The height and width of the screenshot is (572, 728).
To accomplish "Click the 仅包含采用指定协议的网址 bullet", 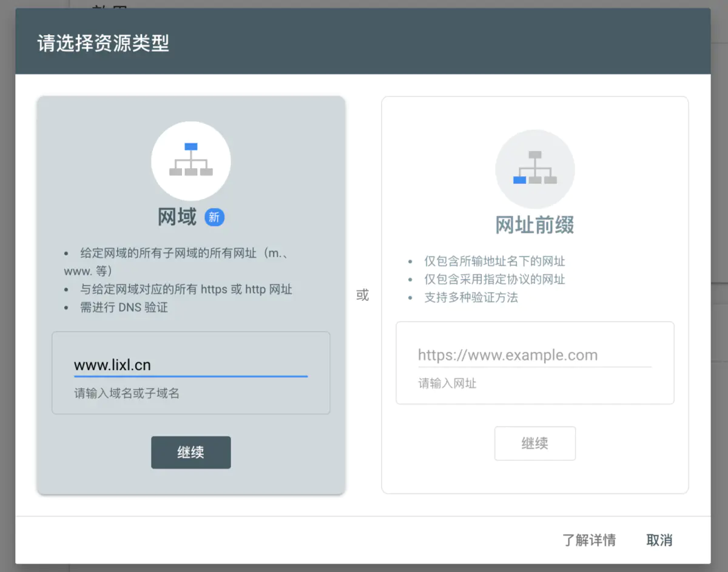I will (x=494, y=280).
